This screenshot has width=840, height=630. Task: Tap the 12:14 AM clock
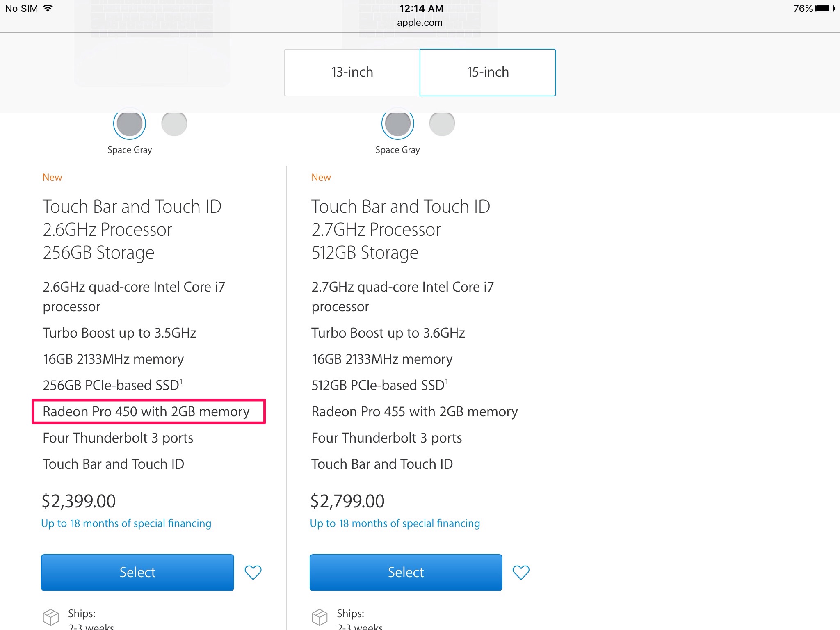tap(421, 8)
